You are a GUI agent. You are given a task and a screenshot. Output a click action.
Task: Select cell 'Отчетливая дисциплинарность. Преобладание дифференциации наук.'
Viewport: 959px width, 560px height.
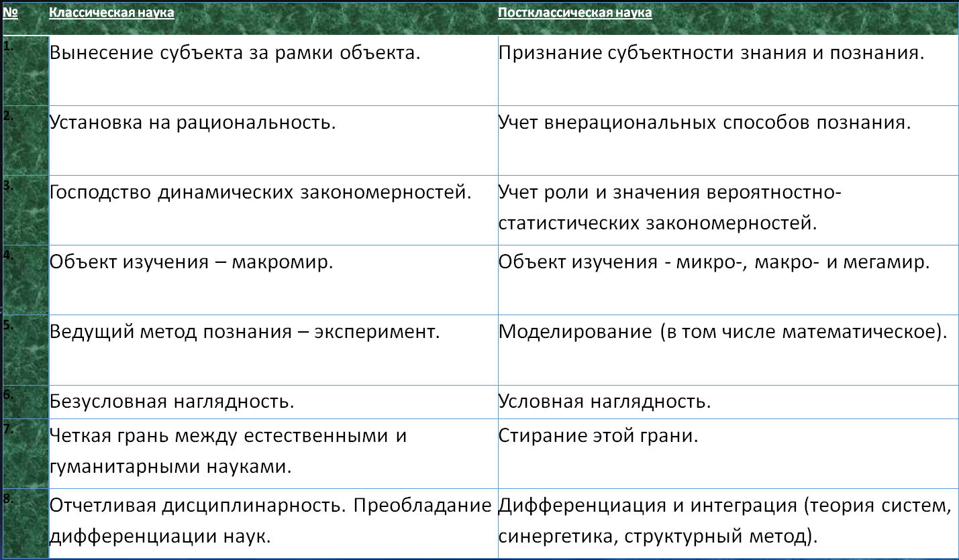point(273,523)
